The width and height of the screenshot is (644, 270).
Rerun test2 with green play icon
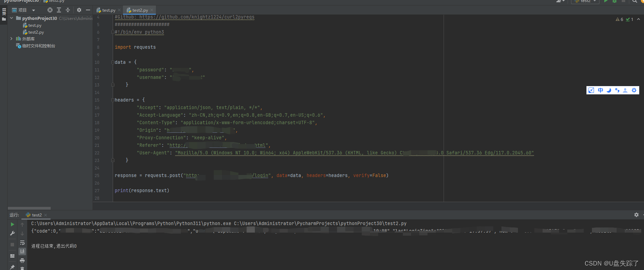(x=12, y=224)
